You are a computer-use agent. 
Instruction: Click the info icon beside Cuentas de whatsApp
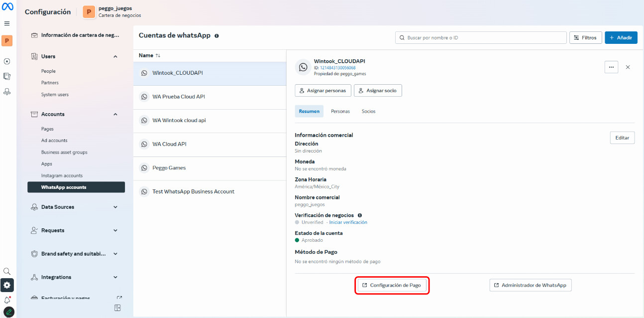pyautogui.click(x=216, y=36)
